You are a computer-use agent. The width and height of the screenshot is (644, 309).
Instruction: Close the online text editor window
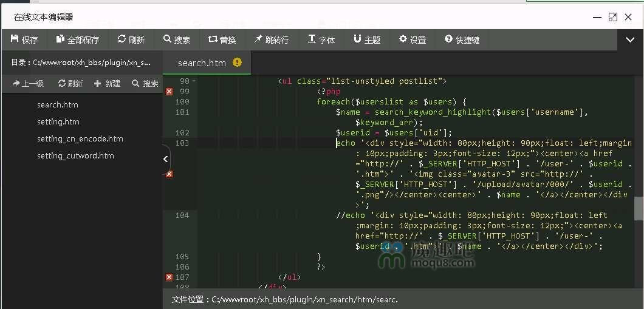pos(628,17)
